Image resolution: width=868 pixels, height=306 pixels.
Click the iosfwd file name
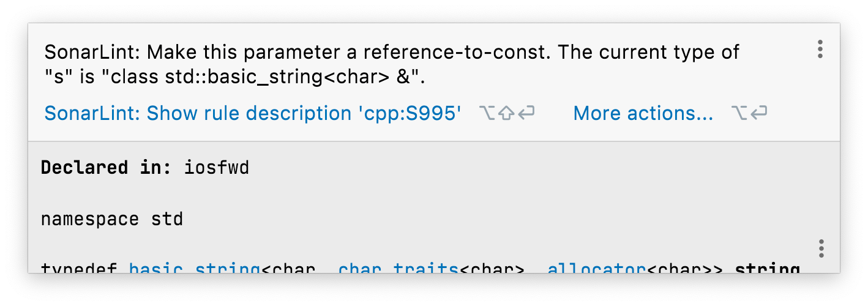[217, 168]
